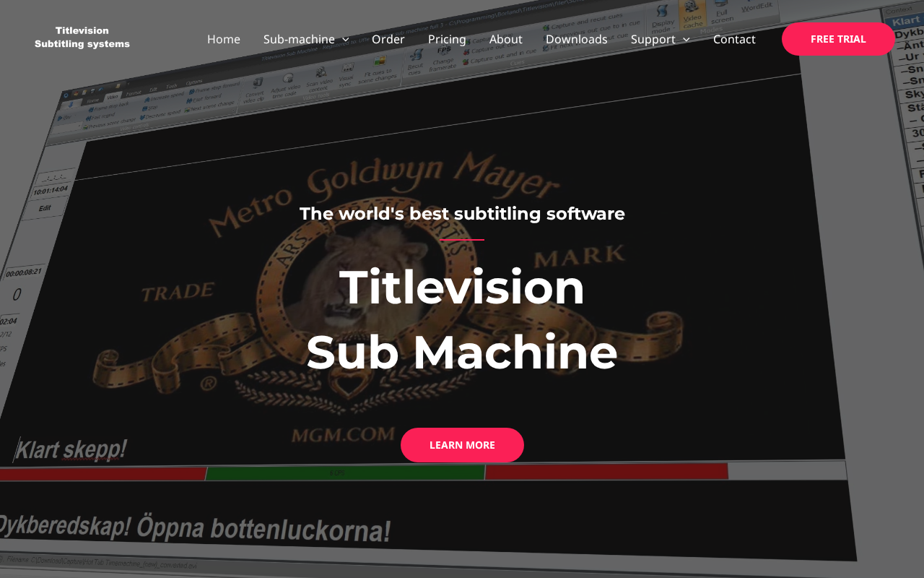Open the Sub-machine navigation item
The height and width of the screenshot is (578, 924).
tap(299, 39)
